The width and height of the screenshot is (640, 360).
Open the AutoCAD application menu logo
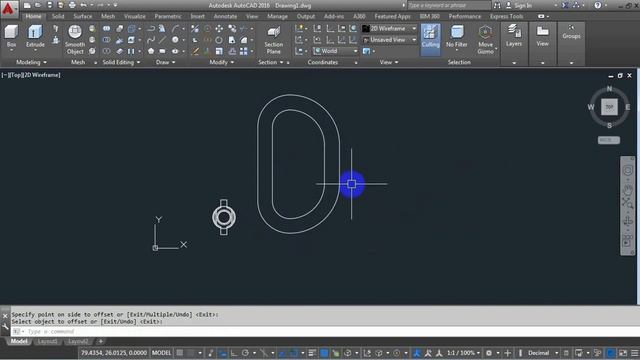(x=8, y=9)
